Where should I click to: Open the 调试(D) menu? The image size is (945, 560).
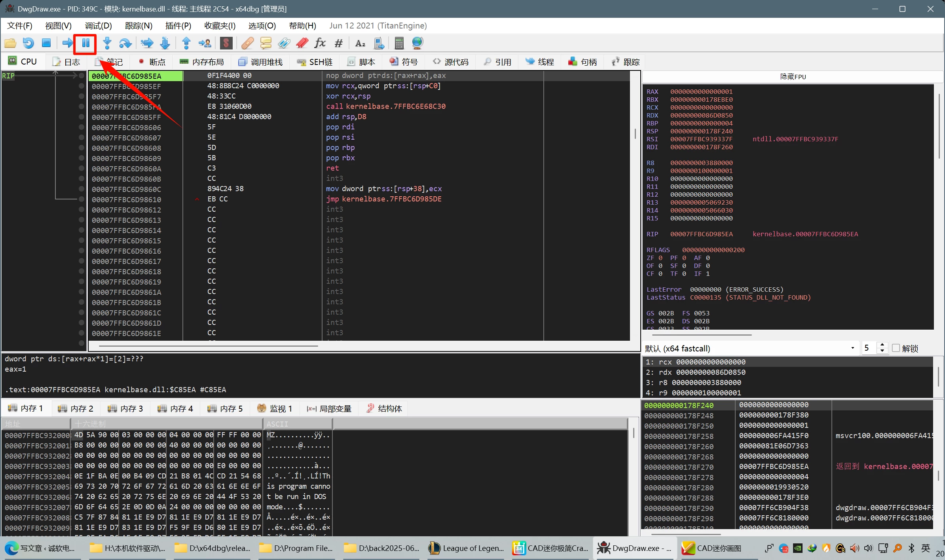tap(98, 26)
